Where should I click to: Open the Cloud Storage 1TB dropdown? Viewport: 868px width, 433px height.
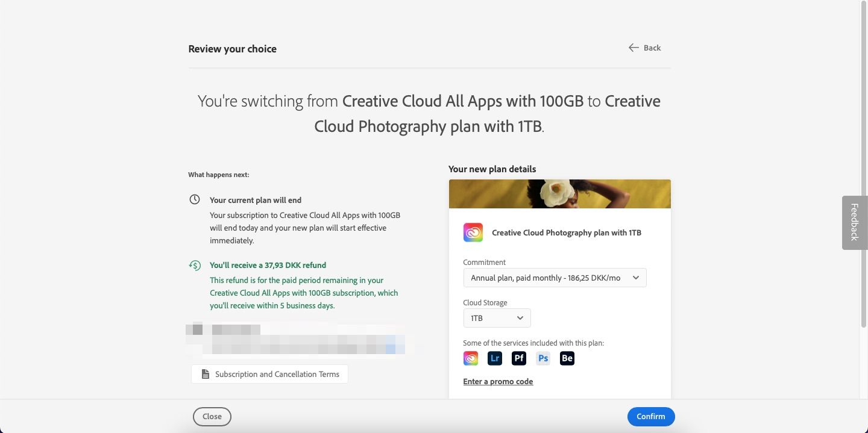pyautogui.click(x=497, y=318)
